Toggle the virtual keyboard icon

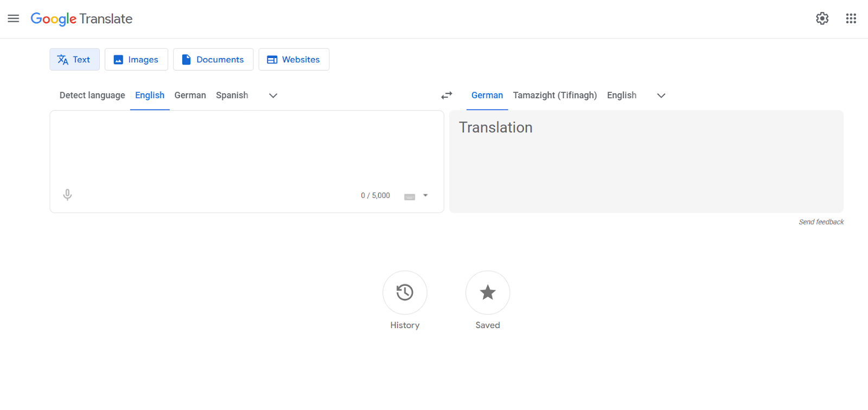coord(410,196)
